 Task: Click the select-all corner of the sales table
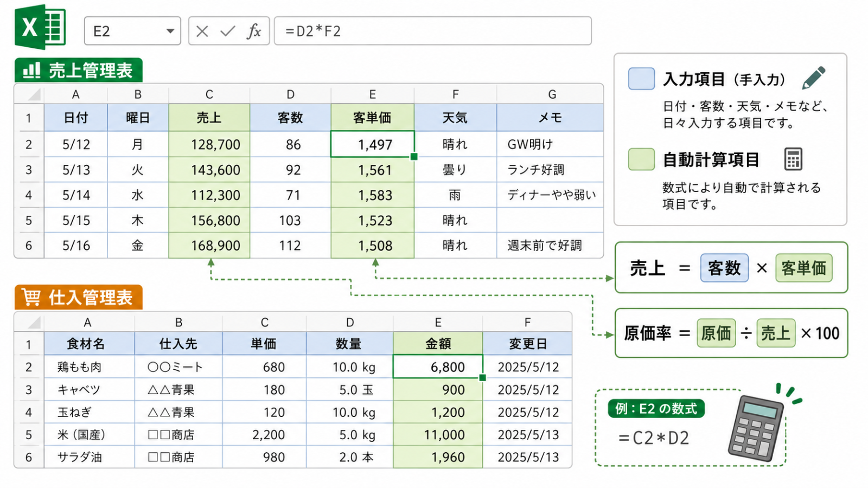(x=29, y=94)
